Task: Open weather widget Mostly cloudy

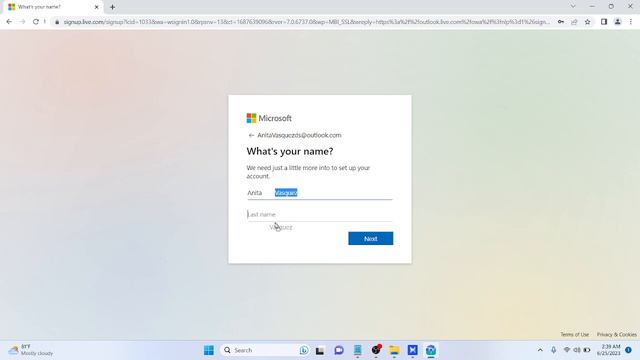Action: [x=31, y=350]
